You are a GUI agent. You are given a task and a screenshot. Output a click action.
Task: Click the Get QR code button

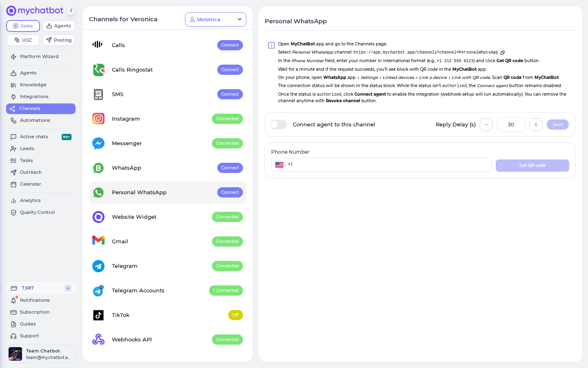[532, 166]
